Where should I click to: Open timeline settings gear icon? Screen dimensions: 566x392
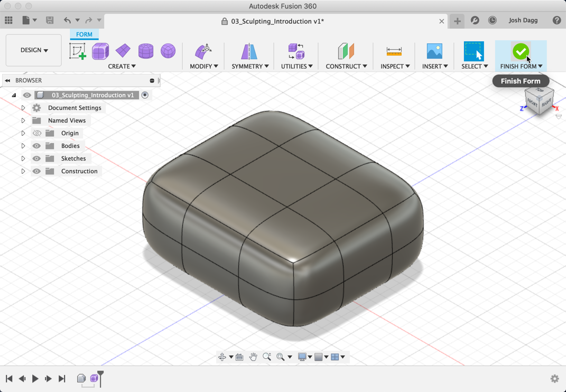click(555, 379)
